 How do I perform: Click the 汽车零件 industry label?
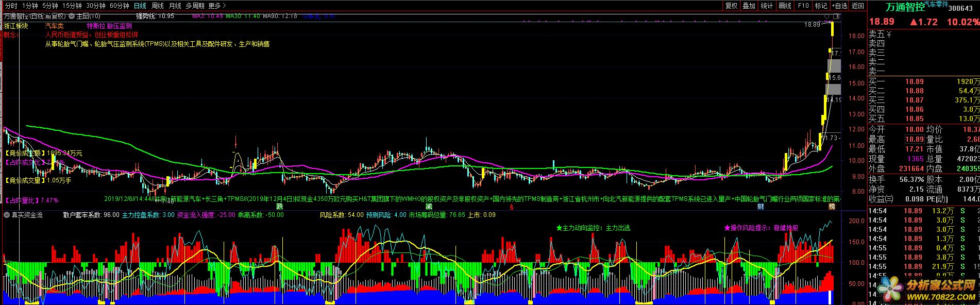point(937,4)
